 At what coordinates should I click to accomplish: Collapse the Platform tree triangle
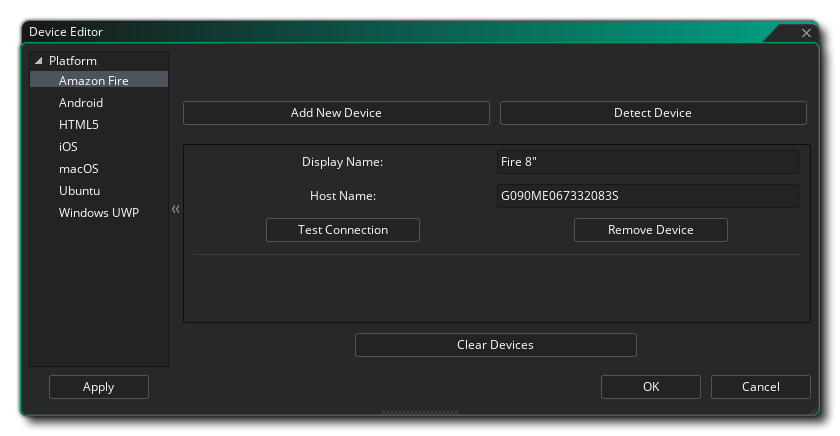39,61
